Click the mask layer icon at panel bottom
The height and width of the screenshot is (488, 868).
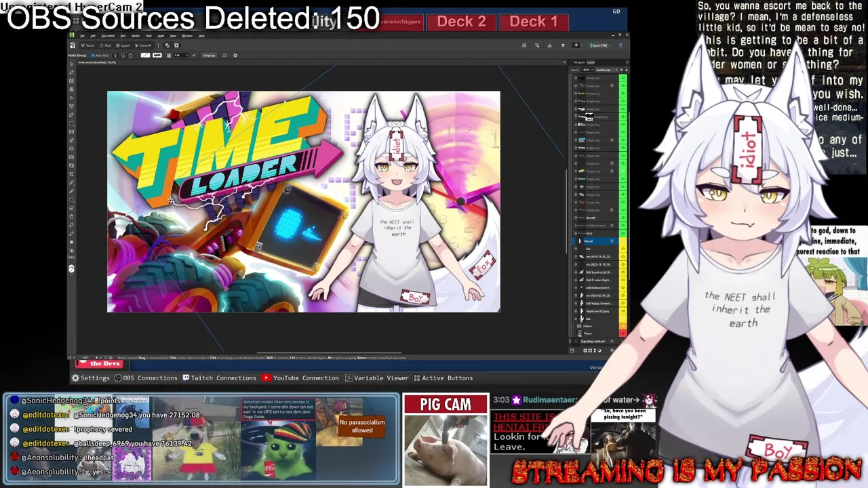(590, 350)
